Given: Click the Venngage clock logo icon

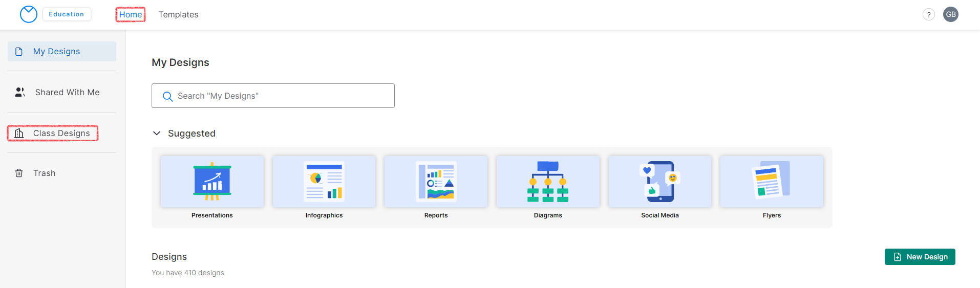Looking at the screenshot, I should 29,14.
